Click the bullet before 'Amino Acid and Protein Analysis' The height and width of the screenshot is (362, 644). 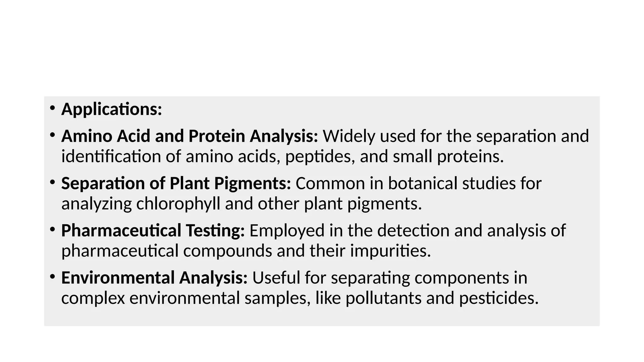(52, 135)
